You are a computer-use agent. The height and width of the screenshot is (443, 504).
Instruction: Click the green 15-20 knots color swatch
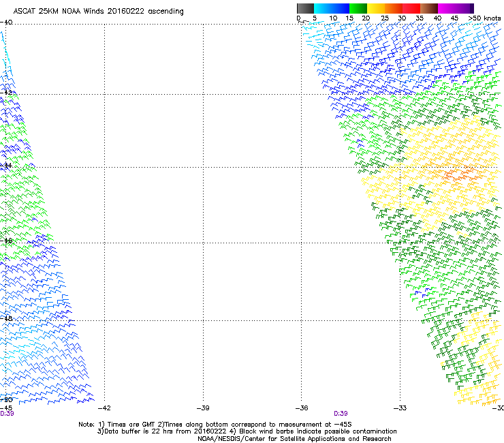358,8
